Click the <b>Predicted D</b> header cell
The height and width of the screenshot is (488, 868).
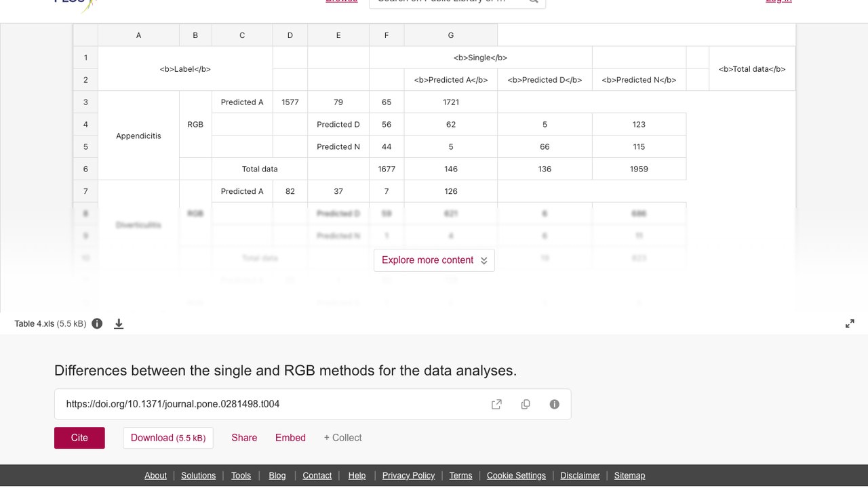pos(545,80)
